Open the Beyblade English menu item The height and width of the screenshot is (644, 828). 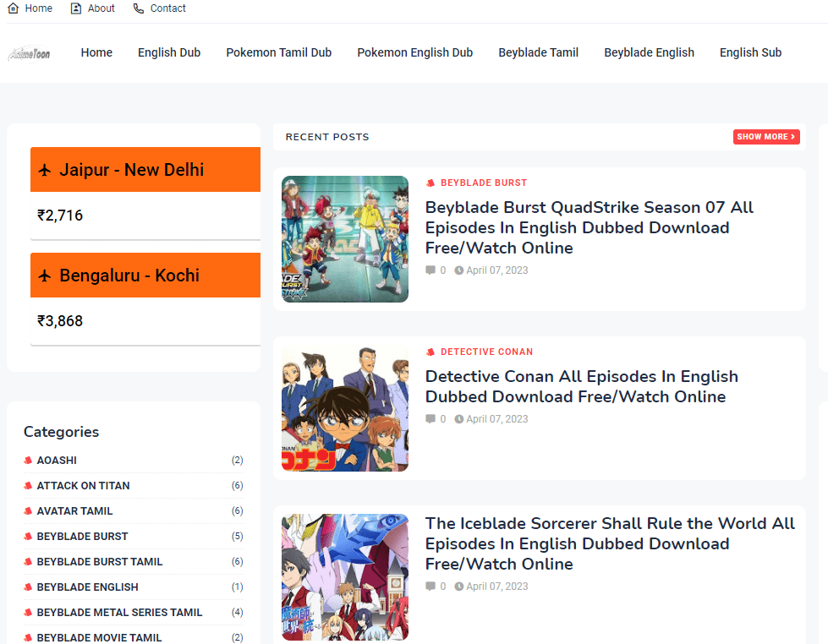pos(649,52)
